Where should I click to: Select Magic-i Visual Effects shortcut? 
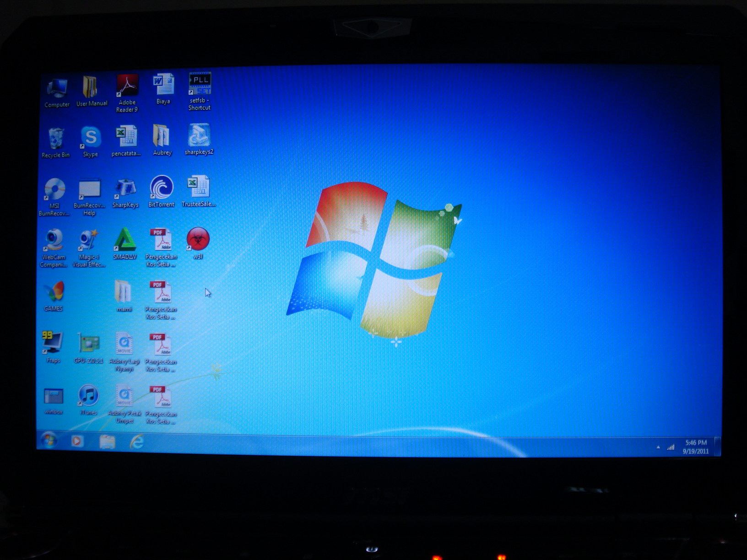[x=89, y=248]
